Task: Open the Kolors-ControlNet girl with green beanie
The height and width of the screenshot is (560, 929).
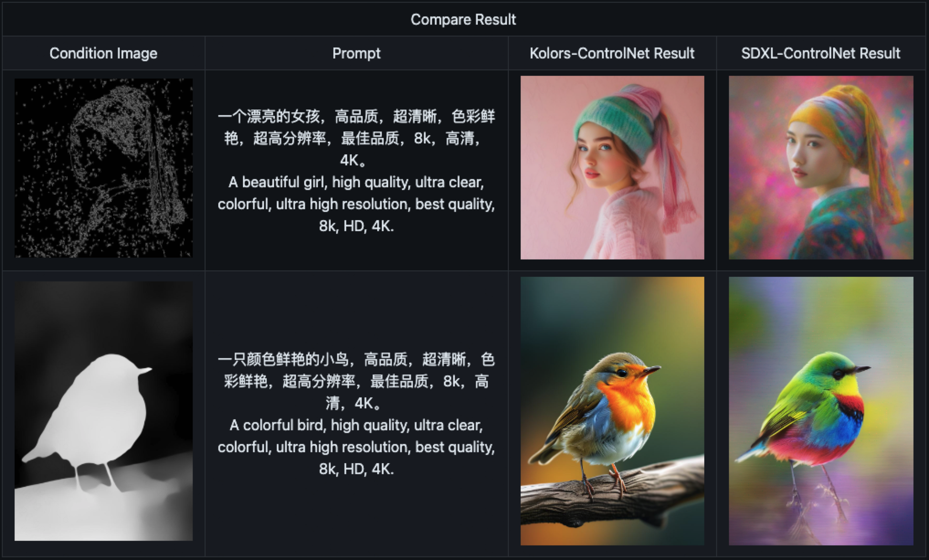Action: coord(612,168)
